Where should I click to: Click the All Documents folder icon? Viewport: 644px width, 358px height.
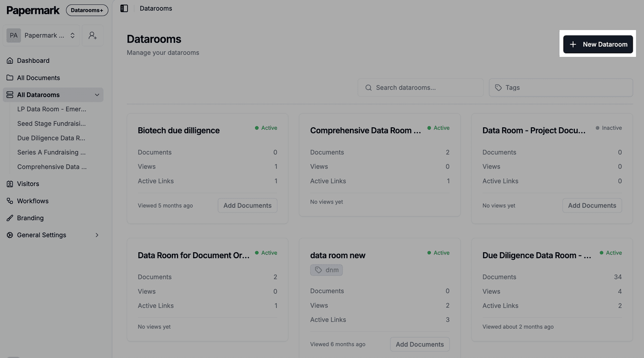(10, 78)
